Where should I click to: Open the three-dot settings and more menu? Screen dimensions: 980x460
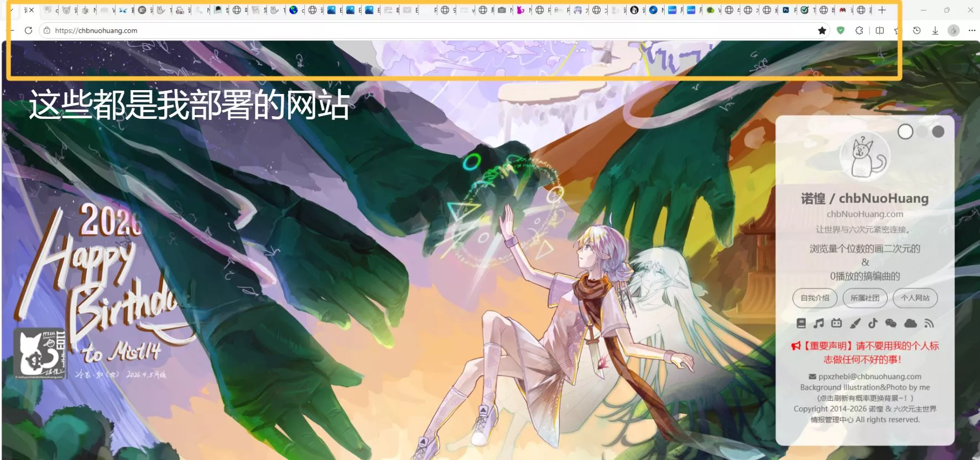pyautogui.click(x=972, y=30)
